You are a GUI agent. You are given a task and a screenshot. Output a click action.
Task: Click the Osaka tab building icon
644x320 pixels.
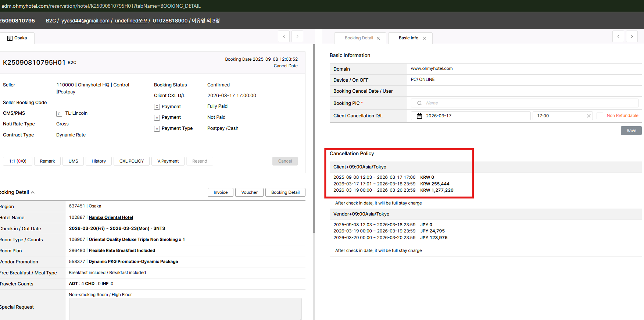click(x=10, y=38)
